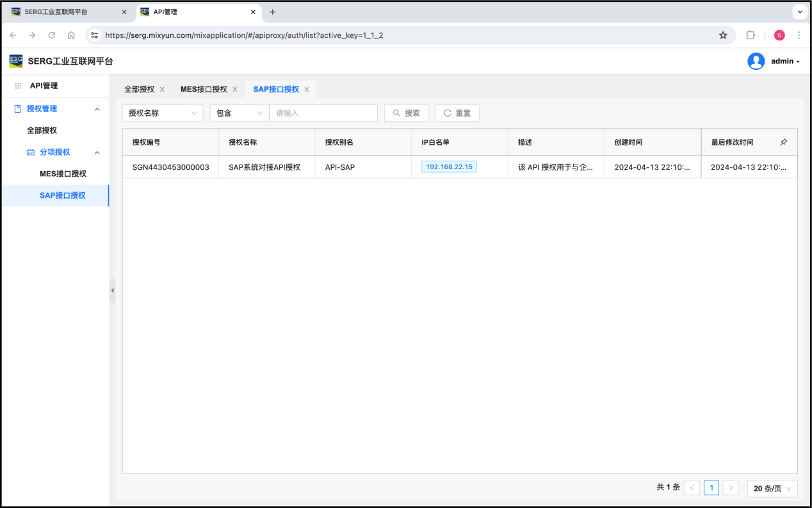The height and width of the screenshot is (508, 812).
Task: Click the pin icon in 最后修改时间 column header
Action: point(784,142)
